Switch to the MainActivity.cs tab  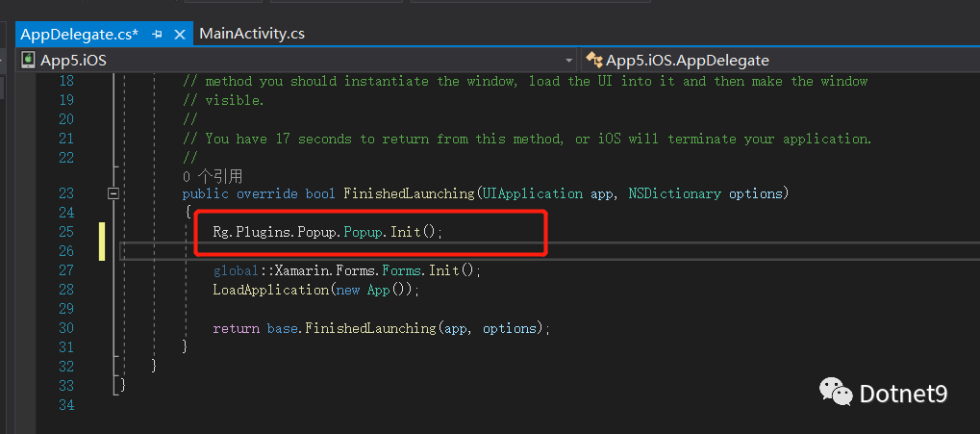[x=252, y=34]
